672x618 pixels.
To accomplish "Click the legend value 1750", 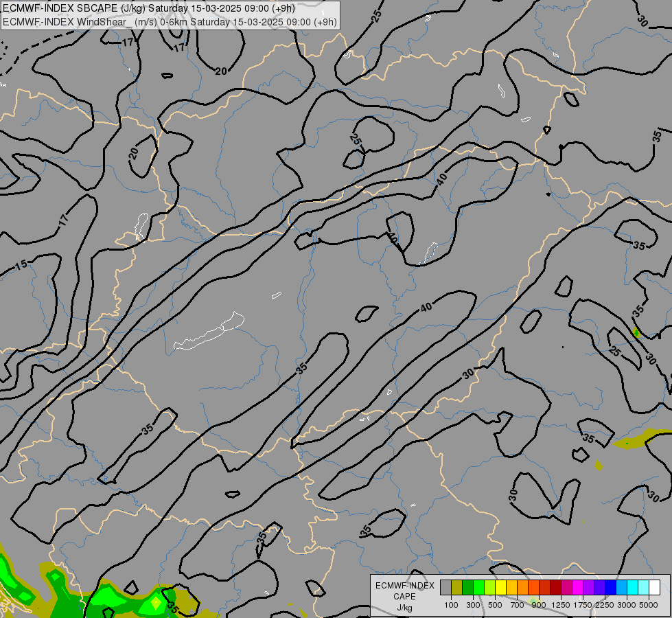I will click(x=583, y=605).
